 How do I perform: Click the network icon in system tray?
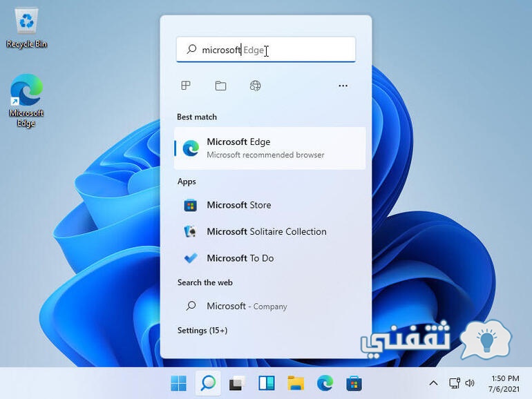click(455, 383)
